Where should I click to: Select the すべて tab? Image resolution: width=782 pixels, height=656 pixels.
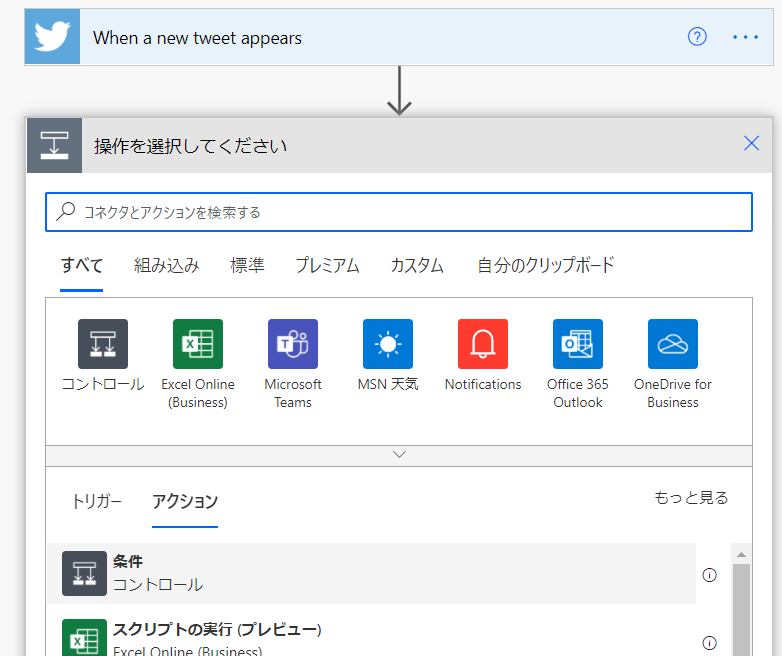[x=82, y=265]
